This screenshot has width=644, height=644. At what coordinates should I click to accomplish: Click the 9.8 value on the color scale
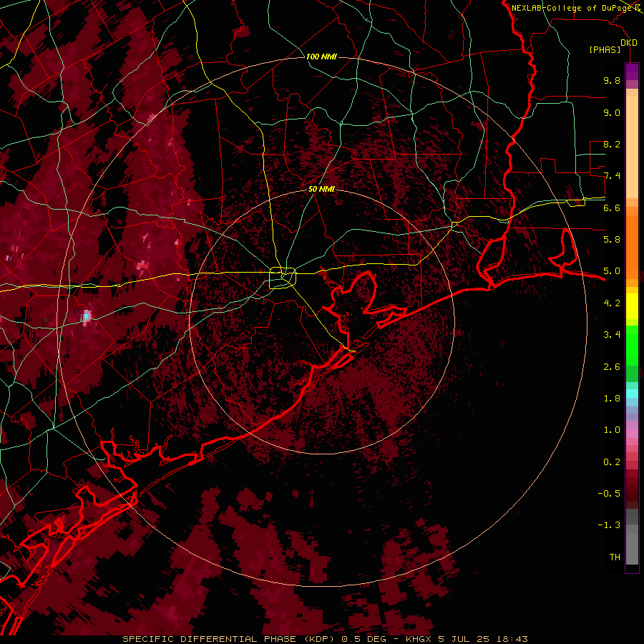(612, 81)
